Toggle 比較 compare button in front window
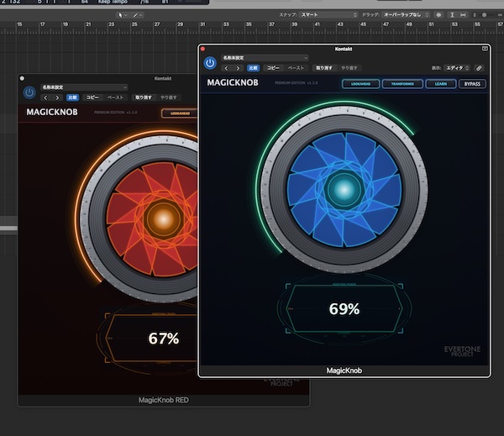Screen dimensions: 504x436 [254, 68]
